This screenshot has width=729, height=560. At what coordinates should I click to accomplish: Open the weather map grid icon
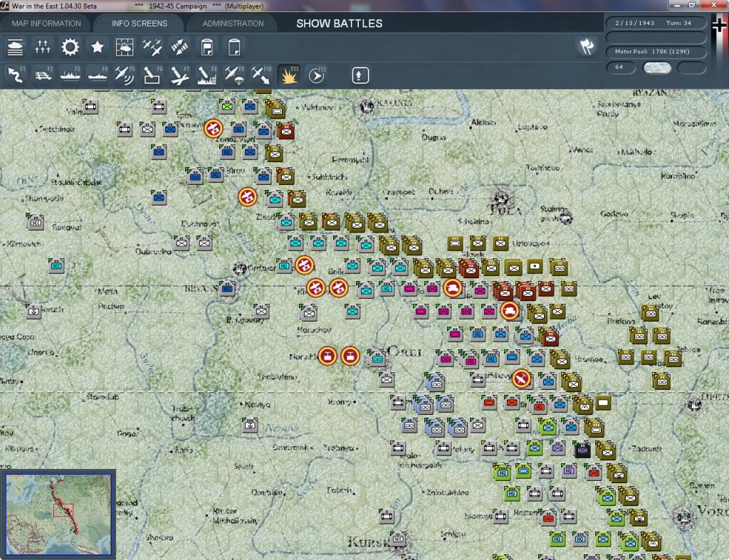[125, 48]
